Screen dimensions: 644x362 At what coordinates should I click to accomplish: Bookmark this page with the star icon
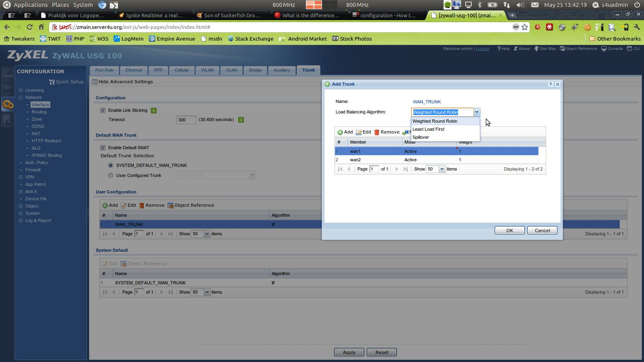[524, 27]
